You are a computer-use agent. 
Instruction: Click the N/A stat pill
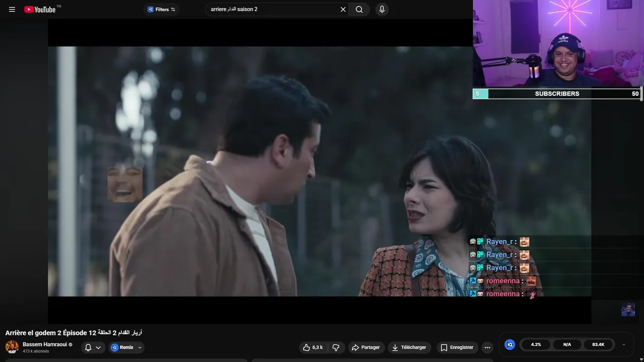coord(567,344)
